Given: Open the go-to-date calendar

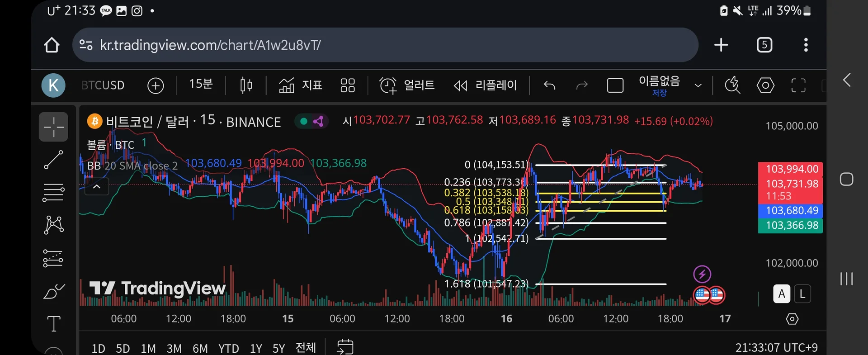Looking at the screenshot, I should [345, 347].
